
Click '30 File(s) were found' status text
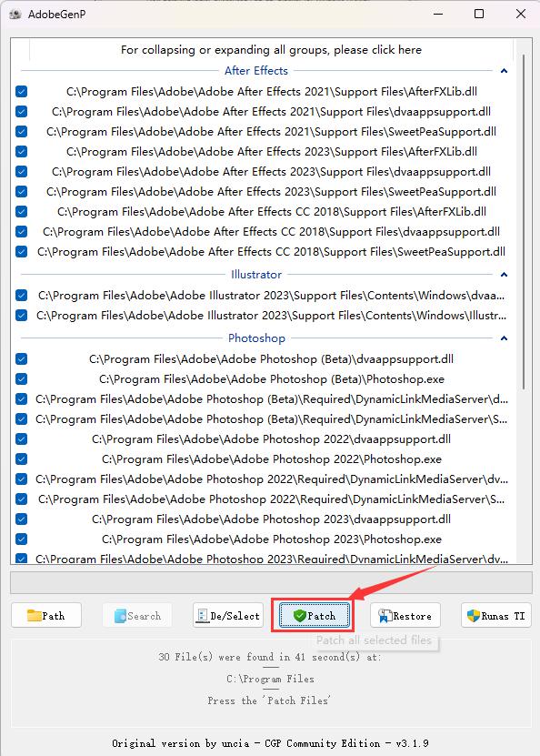pyautogui.click(x=269, y=657)
